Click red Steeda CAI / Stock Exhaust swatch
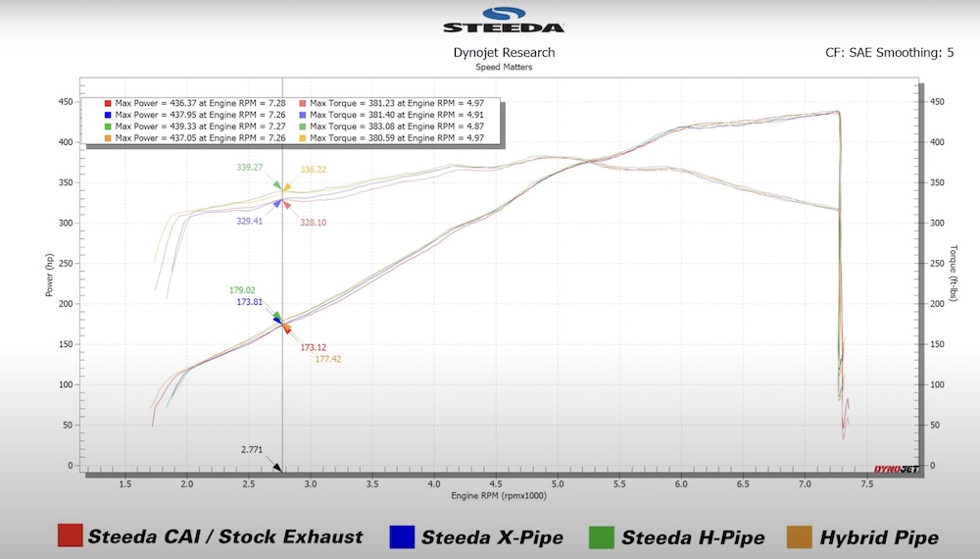Viewport: 980px width, 559px height. tap(70, 535)
